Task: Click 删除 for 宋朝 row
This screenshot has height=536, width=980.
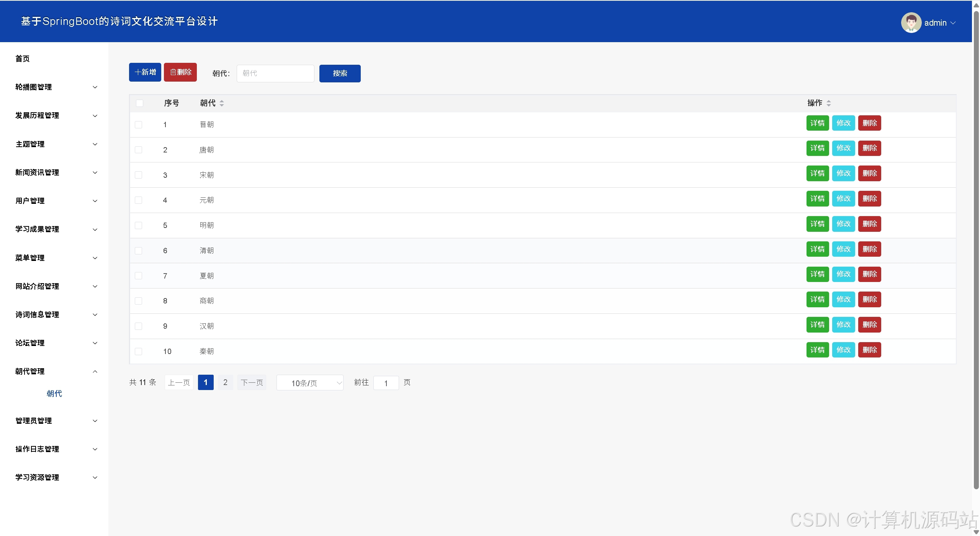Action: coord(869,173)
